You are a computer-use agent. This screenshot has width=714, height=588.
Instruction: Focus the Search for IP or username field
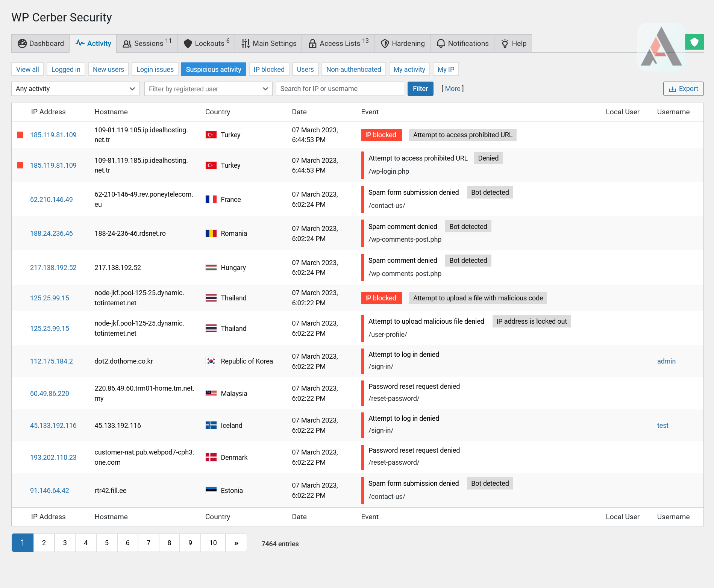coord(340,89)
